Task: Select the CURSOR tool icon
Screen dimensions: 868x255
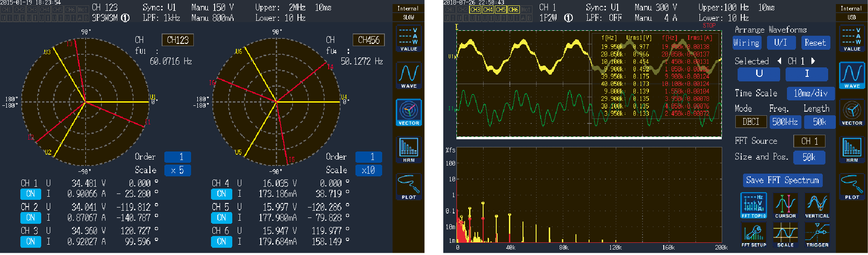Action: 785,205
